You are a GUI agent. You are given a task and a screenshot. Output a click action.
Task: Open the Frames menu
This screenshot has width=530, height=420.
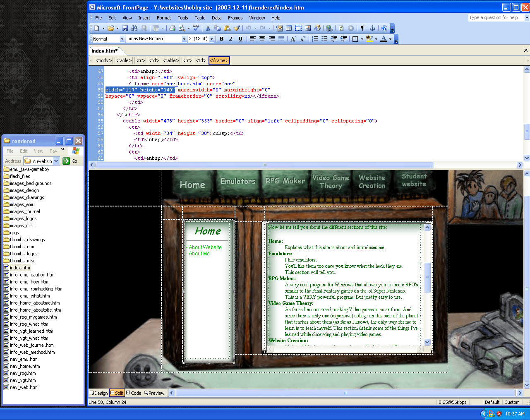click(x=235, y=18)
